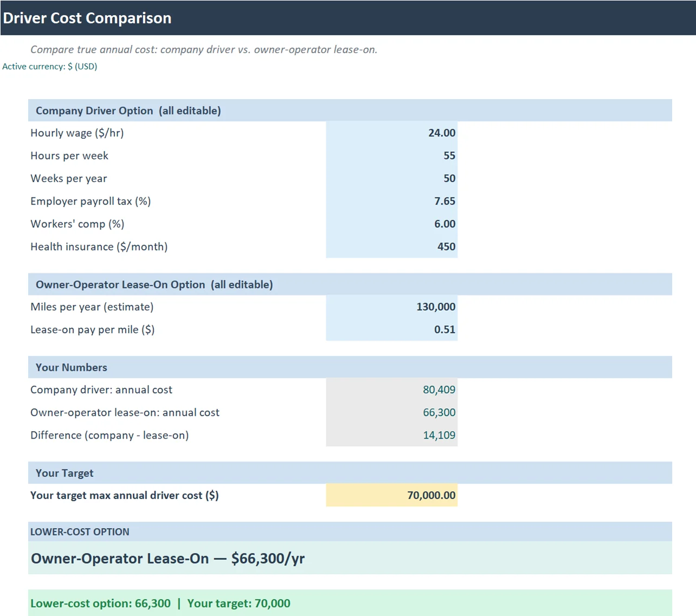Click the Hourly wage value 24.00

(391, 133)
